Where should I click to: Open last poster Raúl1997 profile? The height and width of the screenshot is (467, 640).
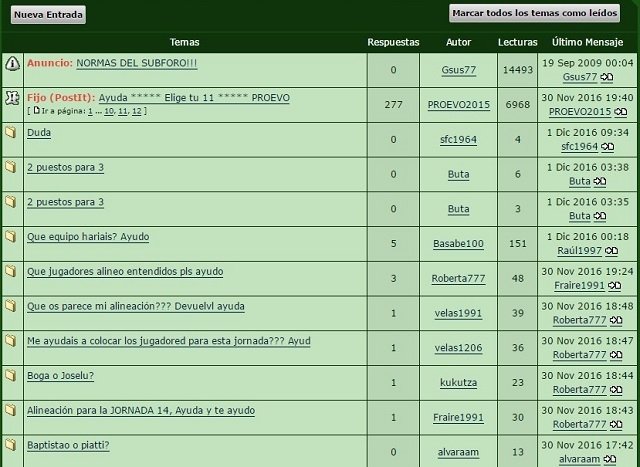pyautogui.click(x=580, y=251)
